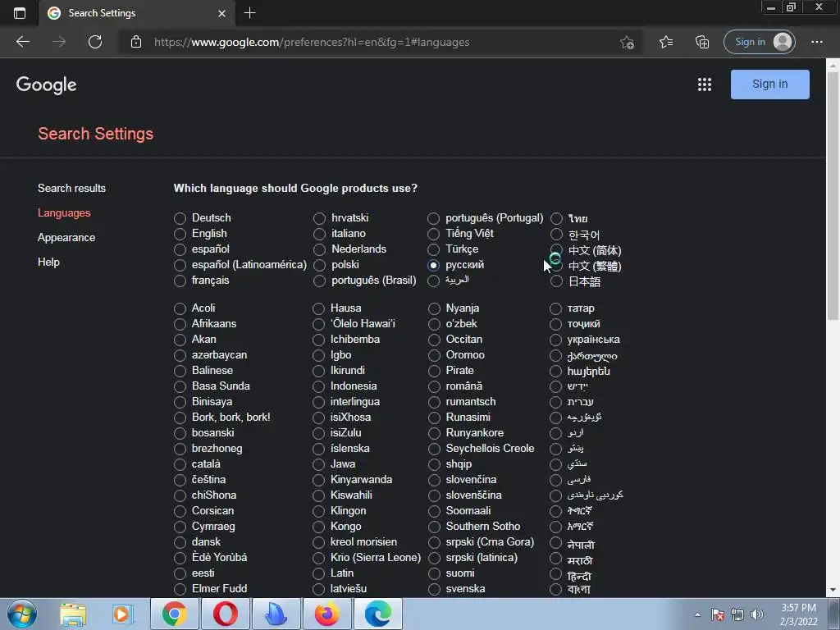Add this page to favorites star icon
Screen dimensions: 840x630
click(x=627, y=42)
